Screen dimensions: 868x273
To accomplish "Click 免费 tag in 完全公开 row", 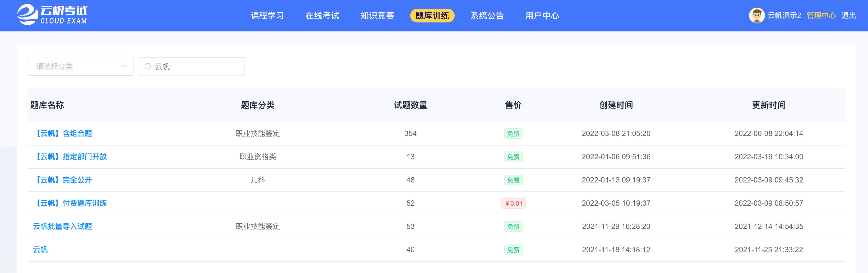I will [x=513, y=180].
